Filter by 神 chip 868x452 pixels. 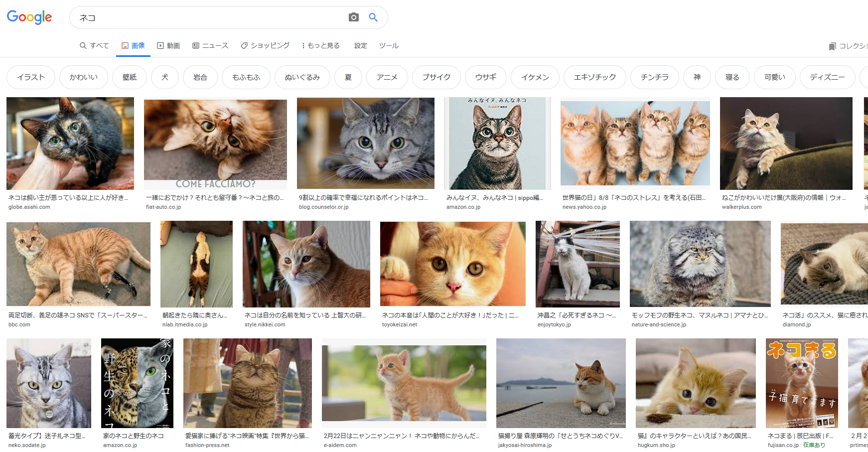point(697,77)
